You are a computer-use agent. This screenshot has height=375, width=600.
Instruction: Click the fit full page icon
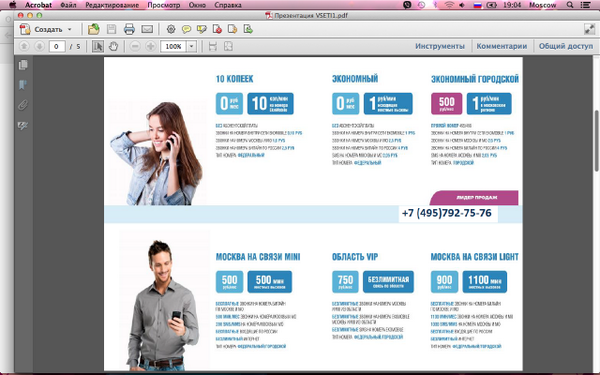(228, 46)
